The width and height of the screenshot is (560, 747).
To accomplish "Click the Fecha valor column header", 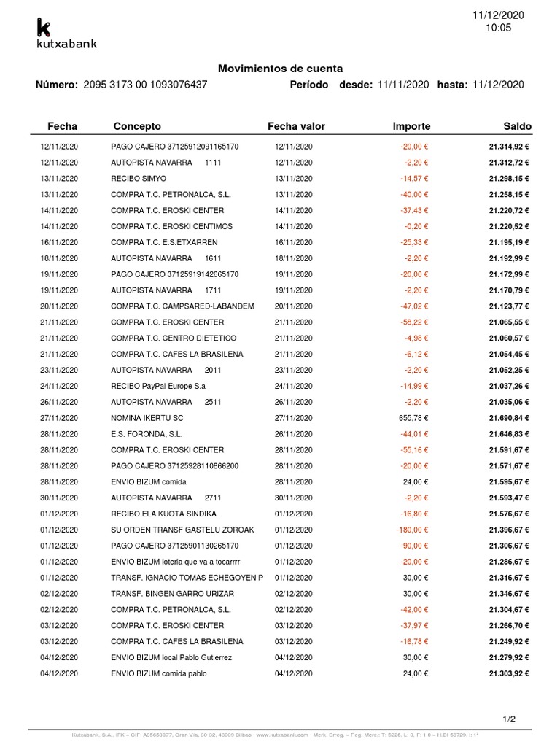I will click(296, 126).
